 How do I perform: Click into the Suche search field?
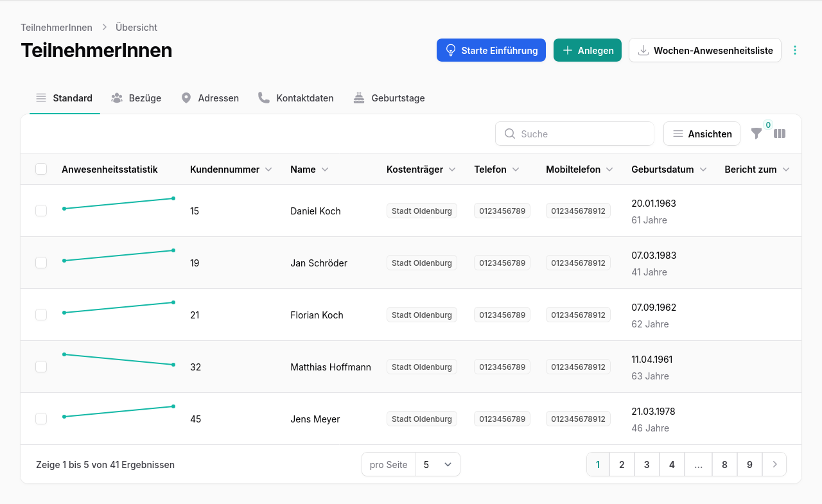[x=575, y=134]
